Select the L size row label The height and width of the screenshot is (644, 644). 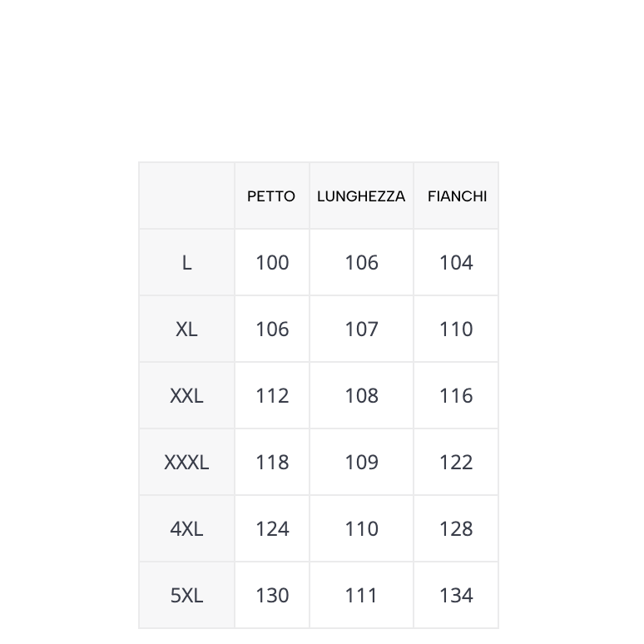point(187,262)
